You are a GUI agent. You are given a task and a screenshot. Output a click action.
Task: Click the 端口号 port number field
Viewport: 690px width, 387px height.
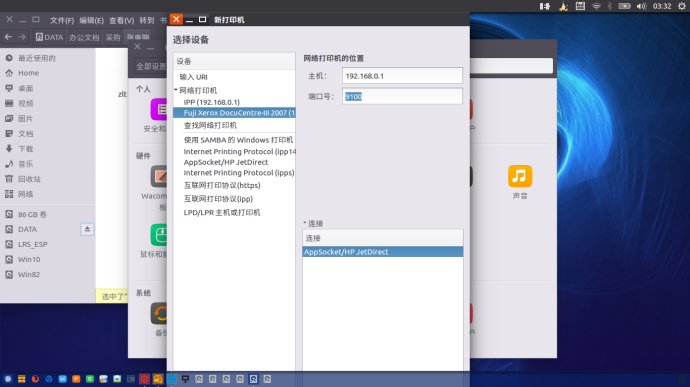pyautogui.click(x=402, y=96)
